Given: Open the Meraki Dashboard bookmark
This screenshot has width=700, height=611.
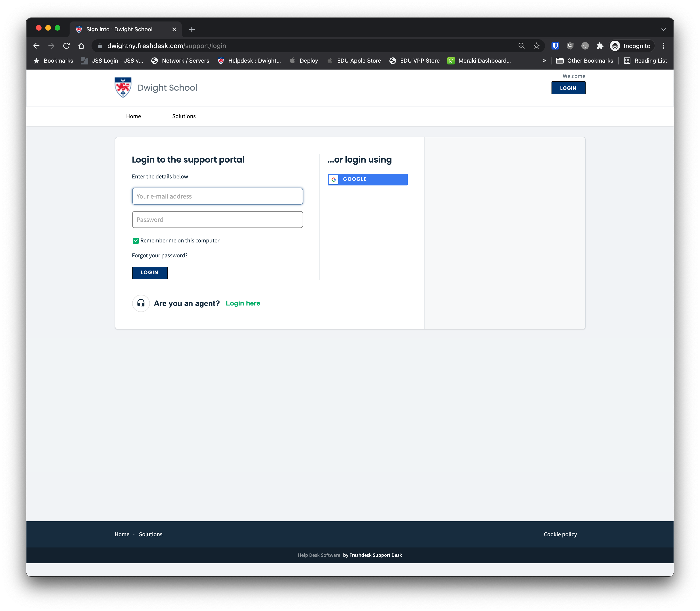Looking at the screenshot, I should 480,61.
